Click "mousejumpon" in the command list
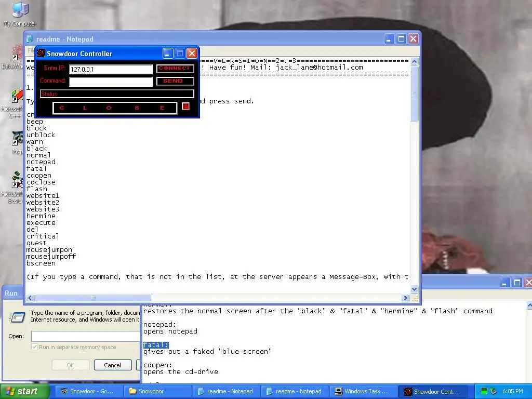The width and height of the screenshot is (532, 399). 49,250
